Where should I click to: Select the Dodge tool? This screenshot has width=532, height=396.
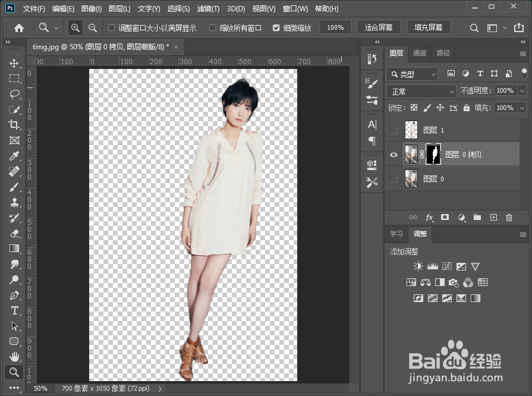pos(14,279)
